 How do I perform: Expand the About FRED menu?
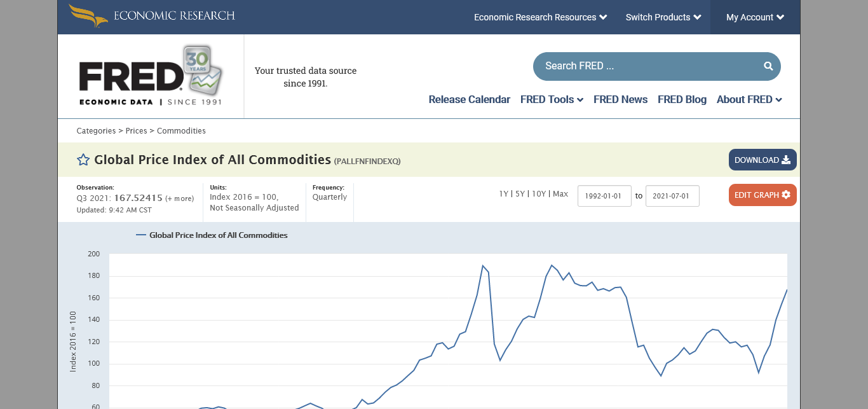(x=749, y=99)
